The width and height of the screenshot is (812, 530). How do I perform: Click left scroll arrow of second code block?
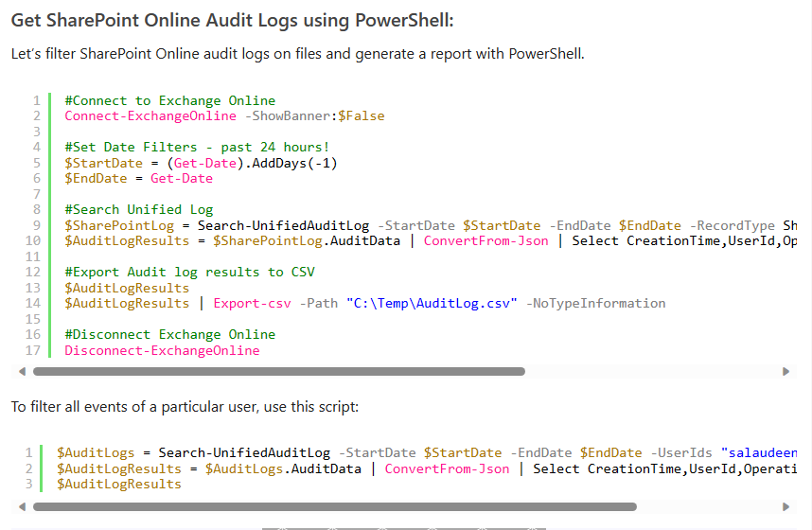click(x=22, y=506)
